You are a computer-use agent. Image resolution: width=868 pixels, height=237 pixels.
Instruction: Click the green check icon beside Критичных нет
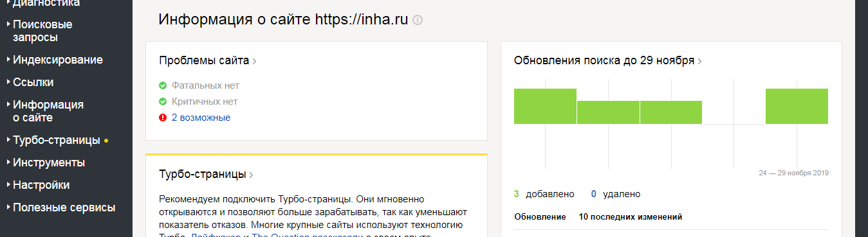pos(163,101)
